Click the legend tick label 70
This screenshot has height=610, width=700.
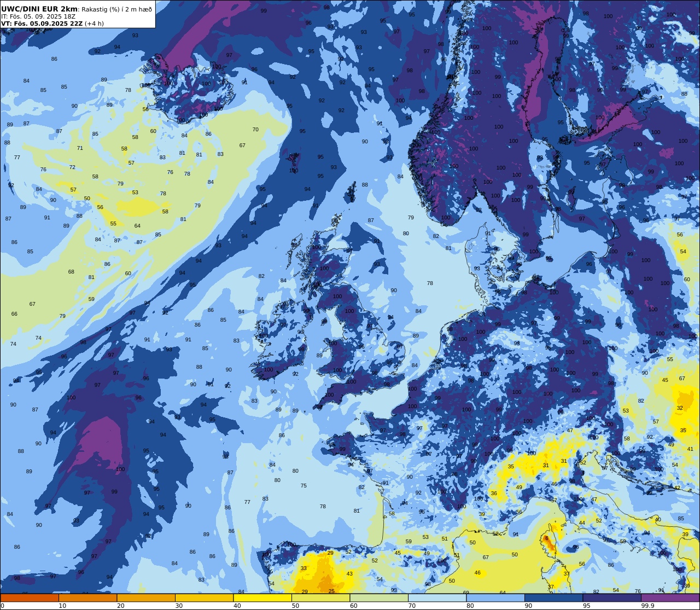412,606
